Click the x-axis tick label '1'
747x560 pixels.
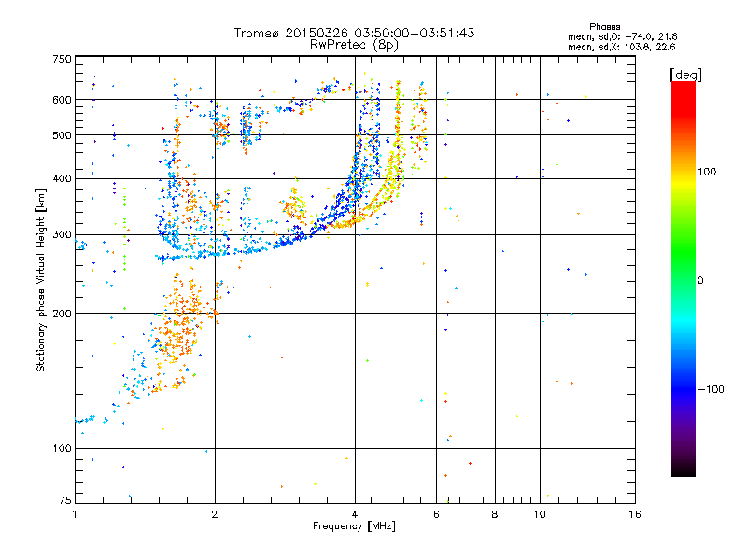click(x=75, y=514)
